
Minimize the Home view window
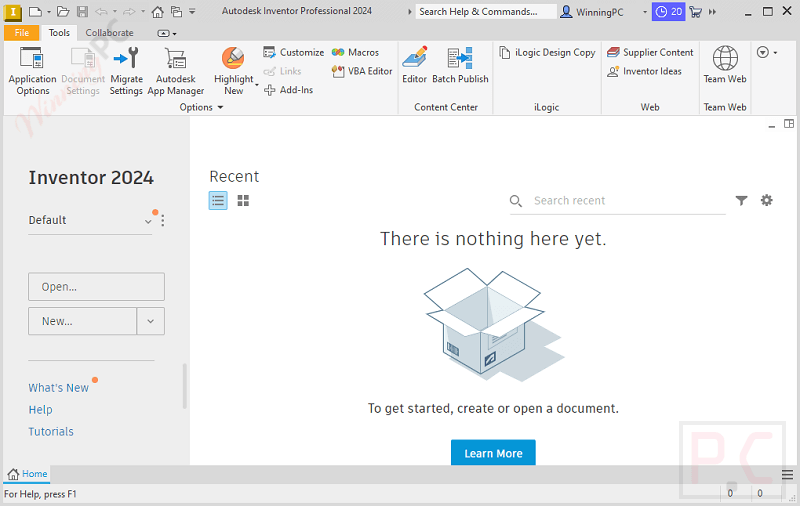[771, 125]
